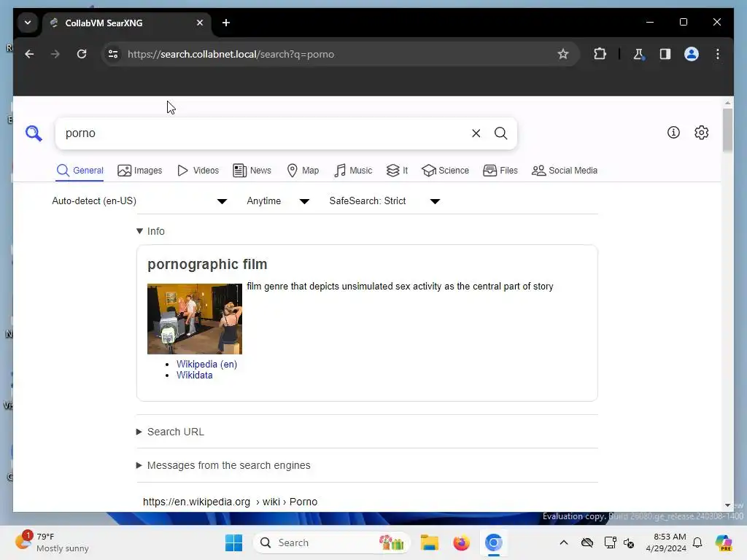Screen dimensions: 747x560
Task: Switch to the Images tab
Action: (x=139, y=171)
